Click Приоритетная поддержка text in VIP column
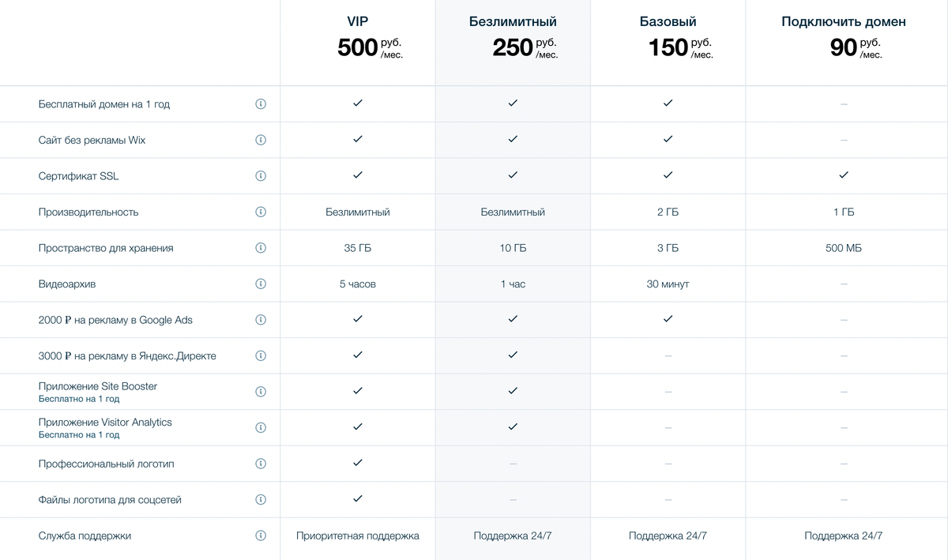The width and height of the screenshot is (948, 560). [x=358, y=536]
